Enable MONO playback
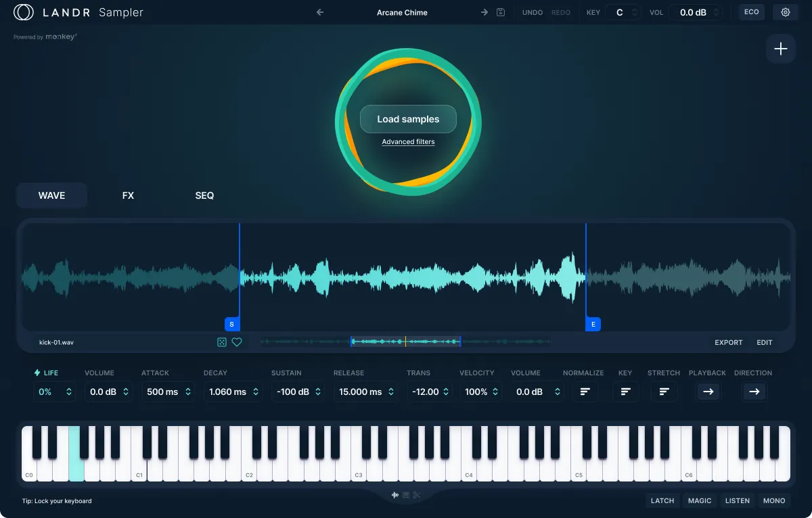 click(773, 500)
